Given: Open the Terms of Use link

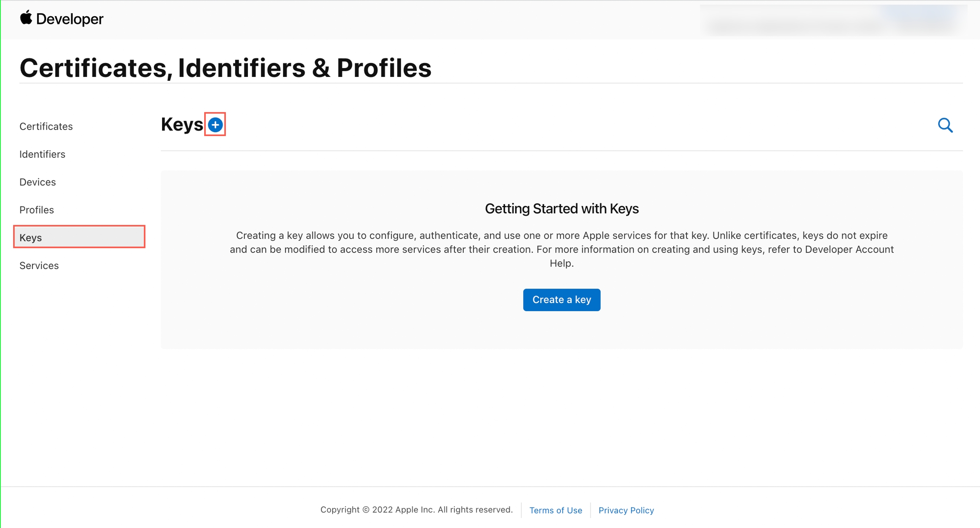Looking at the screenshot, I should tap(556, 510).
